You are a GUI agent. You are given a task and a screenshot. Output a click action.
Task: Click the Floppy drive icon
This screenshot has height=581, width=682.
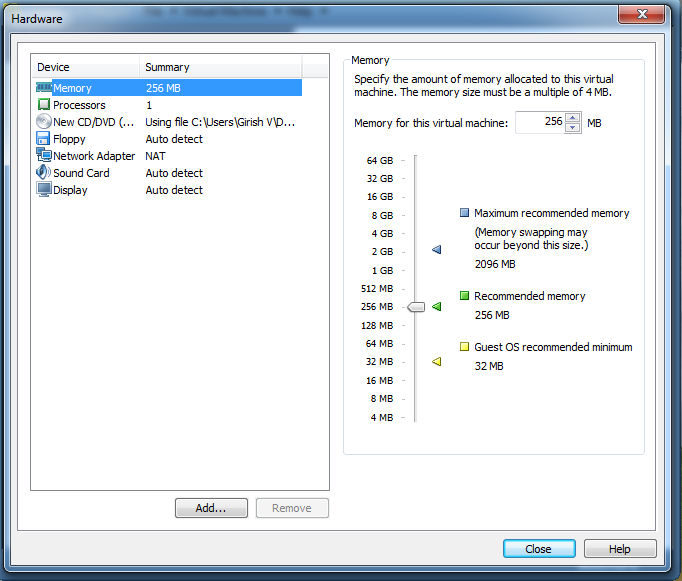44,139
